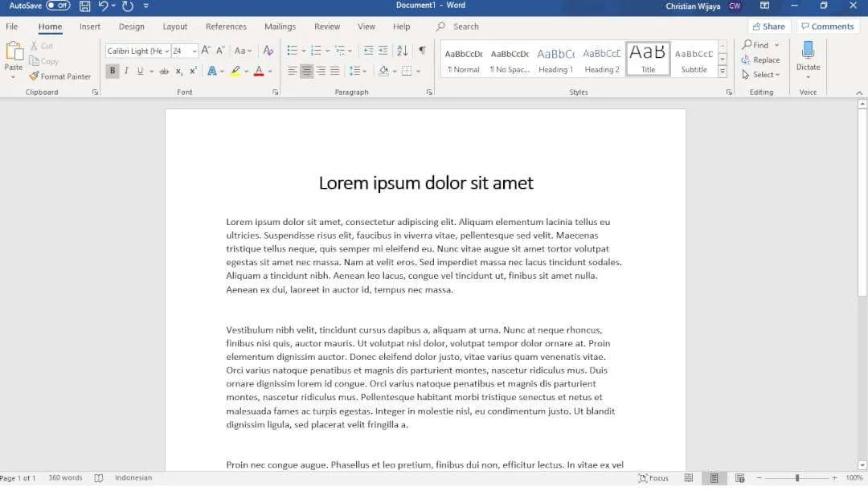Screen dimensions: 868x491
Task: Toggle Print Layout view
Action: [714, 478]
